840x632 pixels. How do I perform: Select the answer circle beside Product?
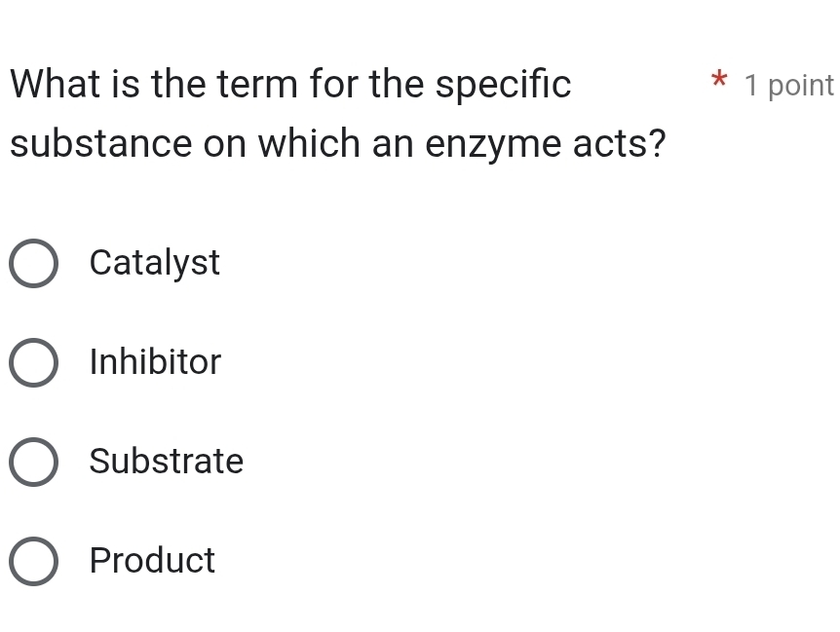click(33, 561)
